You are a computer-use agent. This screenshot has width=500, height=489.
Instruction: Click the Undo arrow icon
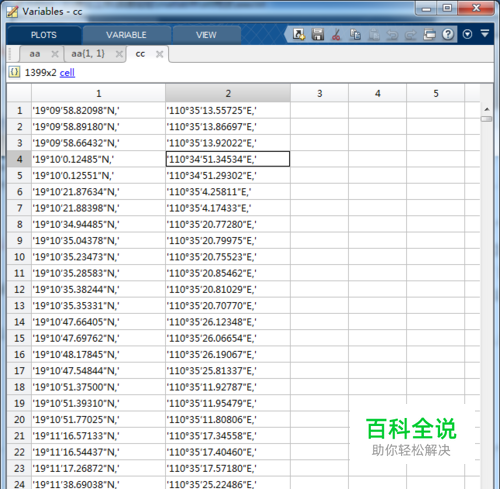392,34
